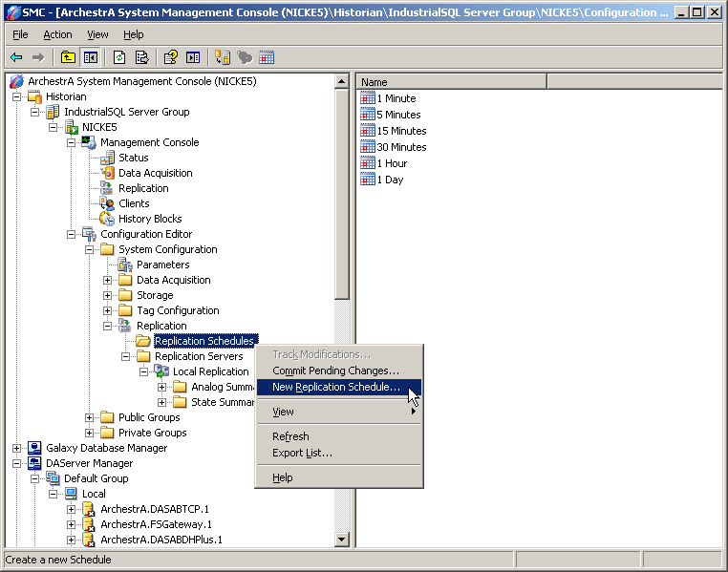
Task: Open the Help menu in menu bar
Action: pos(133,34)
